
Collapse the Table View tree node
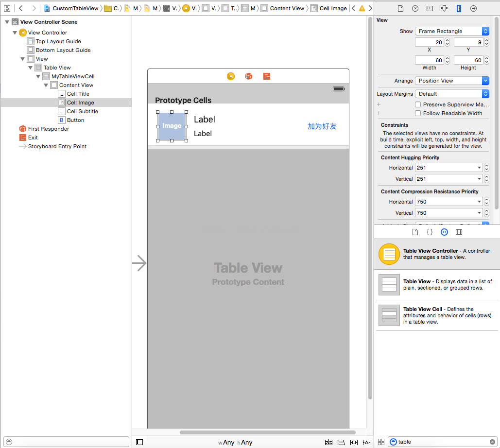point(30,68)
